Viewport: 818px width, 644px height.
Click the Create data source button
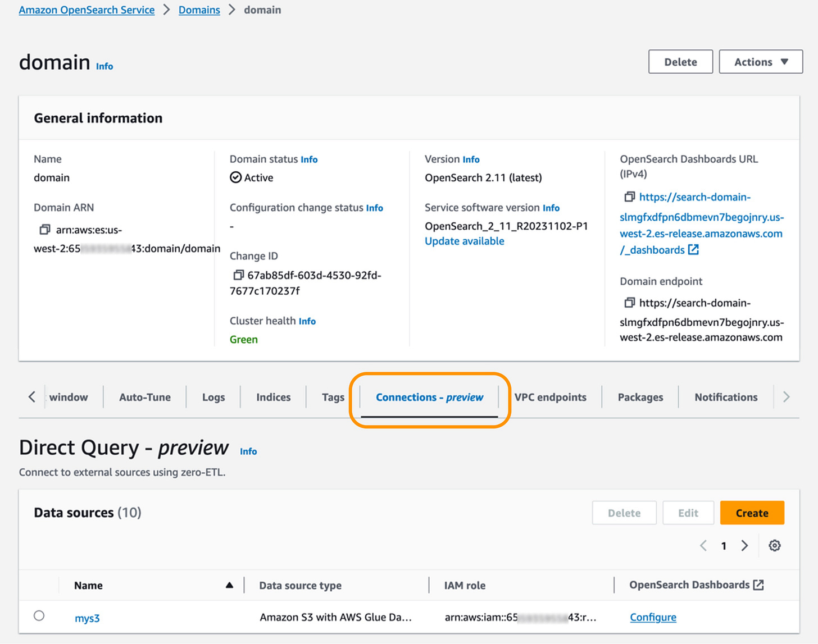pos(752,513)
